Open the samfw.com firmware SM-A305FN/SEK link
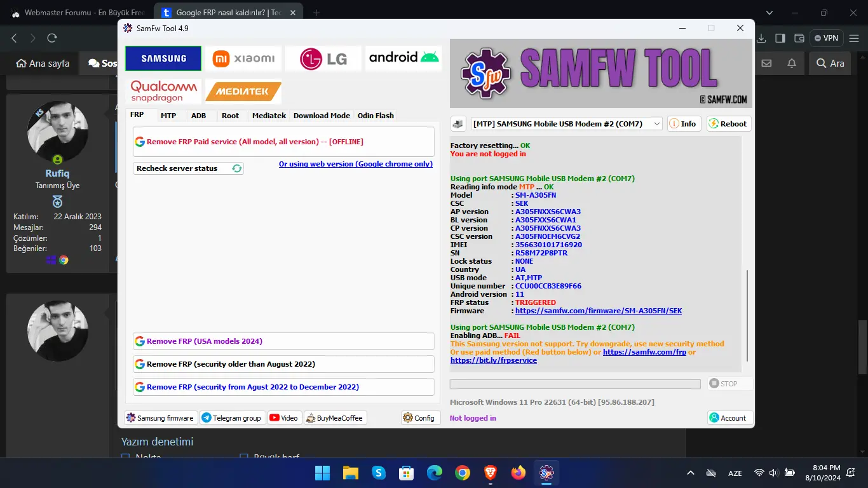The width and height of the screenshot is (868, 488). 599,311
